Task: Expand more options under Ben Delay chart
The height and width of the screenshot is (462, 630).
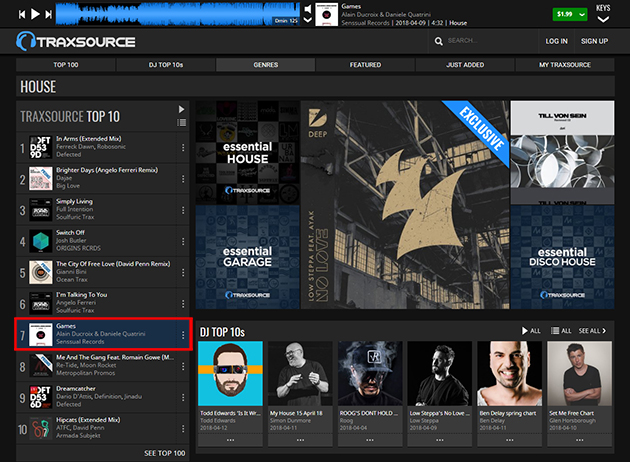Action: tap(509, 440)
